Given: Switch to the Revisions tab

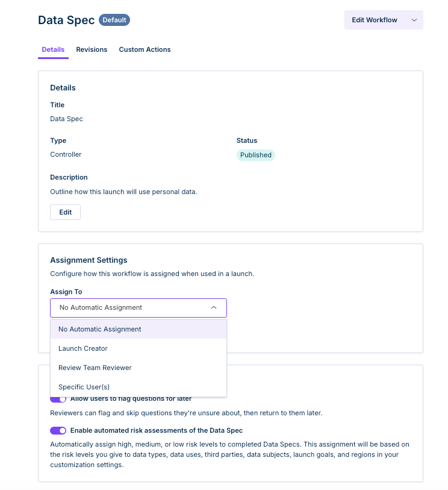Looking at the screenshot, I should (x=92, y=49).
